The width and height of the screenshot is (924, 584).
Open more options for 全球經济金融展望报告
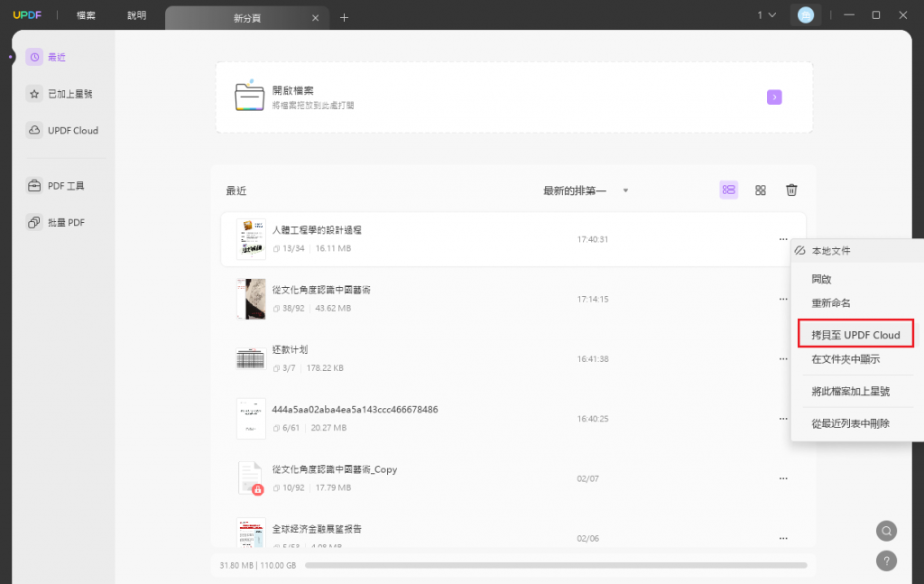783,538
